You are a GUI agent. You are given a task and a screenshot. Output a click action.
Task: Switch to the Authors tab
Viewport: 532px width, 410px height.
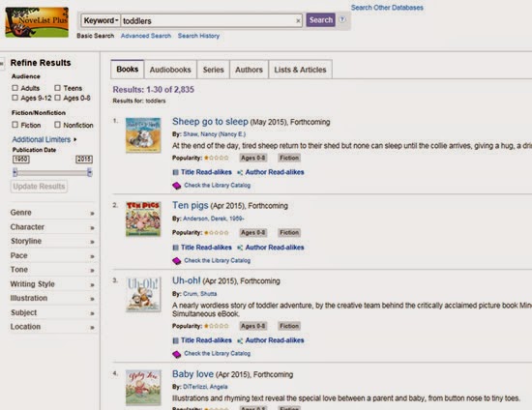[249, 70]
